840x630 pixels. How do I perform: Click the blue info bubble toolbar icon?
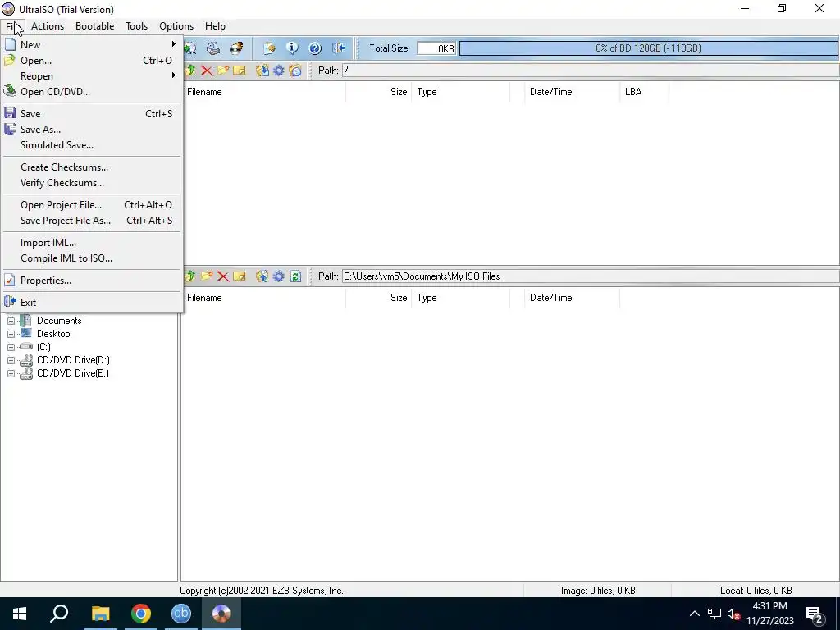pyautogui.click(x=292, y=48)
